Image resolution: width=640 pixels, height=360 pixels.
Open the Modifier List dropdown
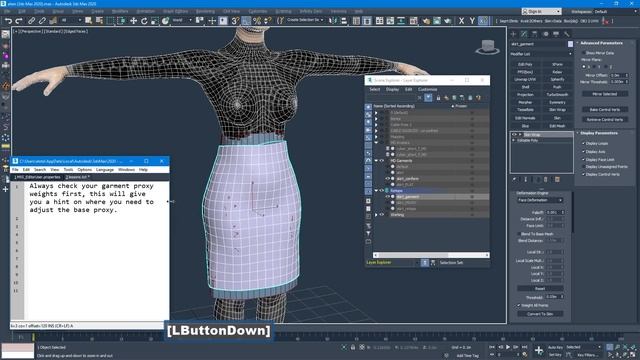click(x=541, y=54)
